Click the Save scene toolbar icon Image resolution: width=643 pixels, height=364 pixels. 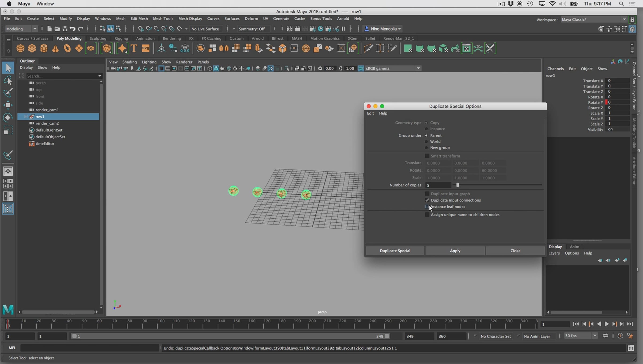point(65,29)
